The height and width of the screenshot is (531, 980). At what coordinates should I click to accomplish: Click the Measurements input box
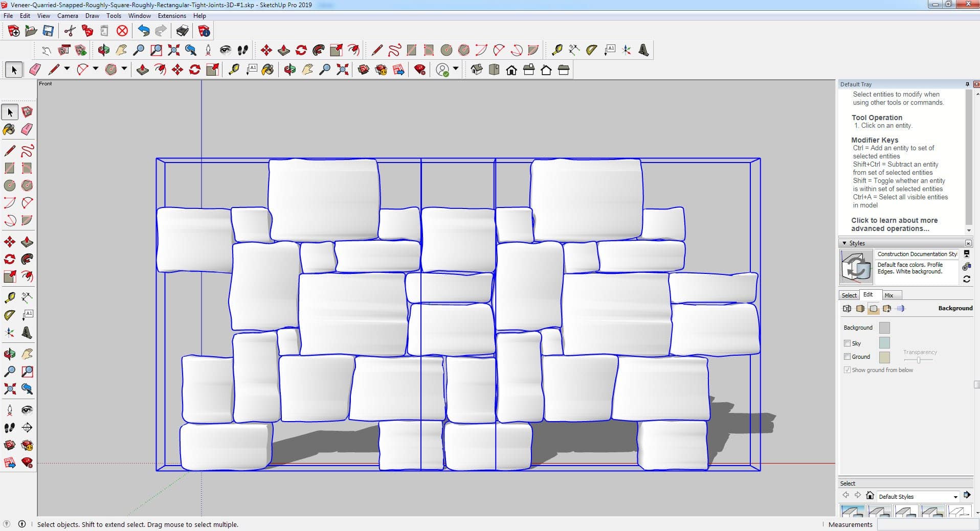click(x=927, y=524)
